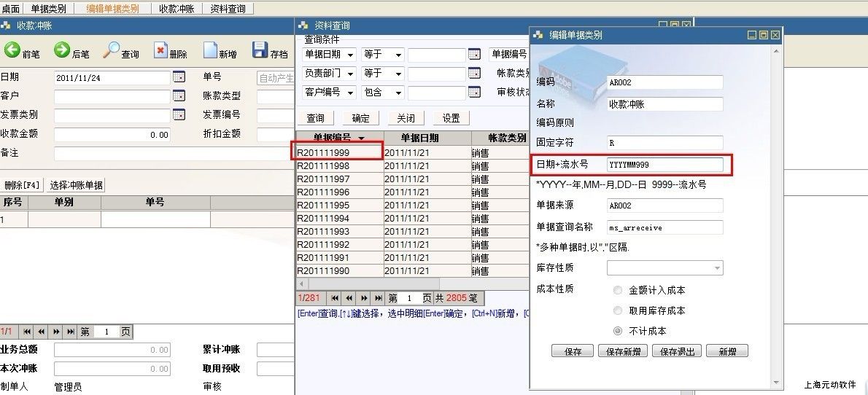Click the 新增 new document icon
The image size is (868, 395).
click(210, 50)
